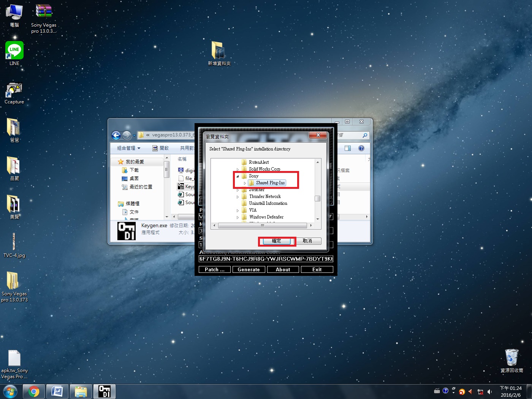This screenshot has height=399, width=532.
Task: Click the Explorer help question mark icon
Action: click(361, 148)
